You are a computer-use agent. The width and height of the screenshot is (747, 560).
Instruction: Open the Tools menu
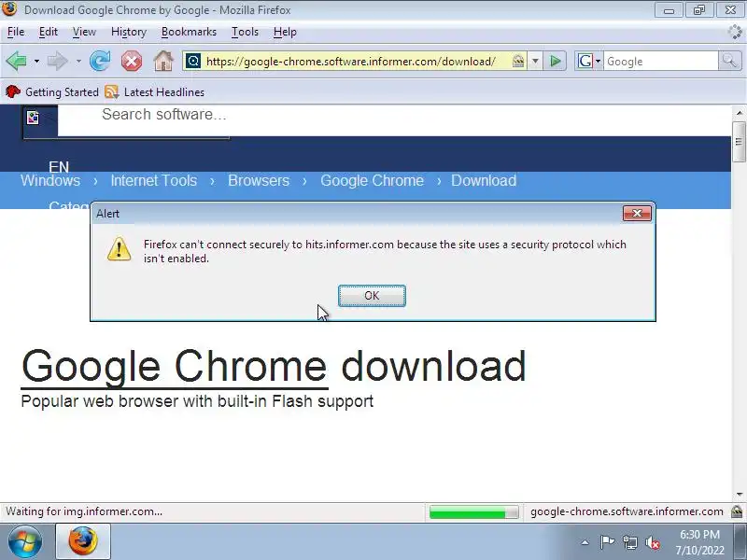(245, 32)
